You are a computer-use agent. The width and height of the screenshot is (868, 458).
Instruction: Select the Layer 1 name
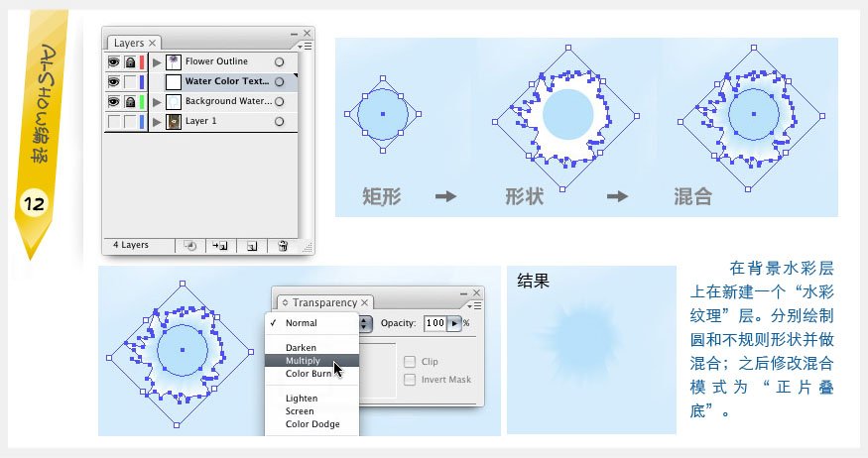click(x=201, y=121)
